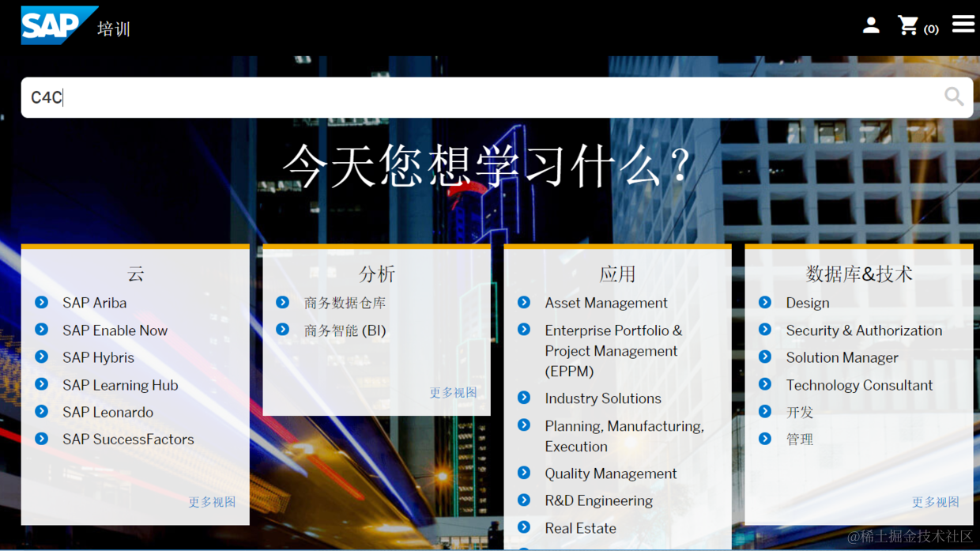Image resolution: width=980 pixels, height=551 pixels.
Task: Click the 今天您想学习什么? headline
Action: pyautogui.click(x=488, y=165)
